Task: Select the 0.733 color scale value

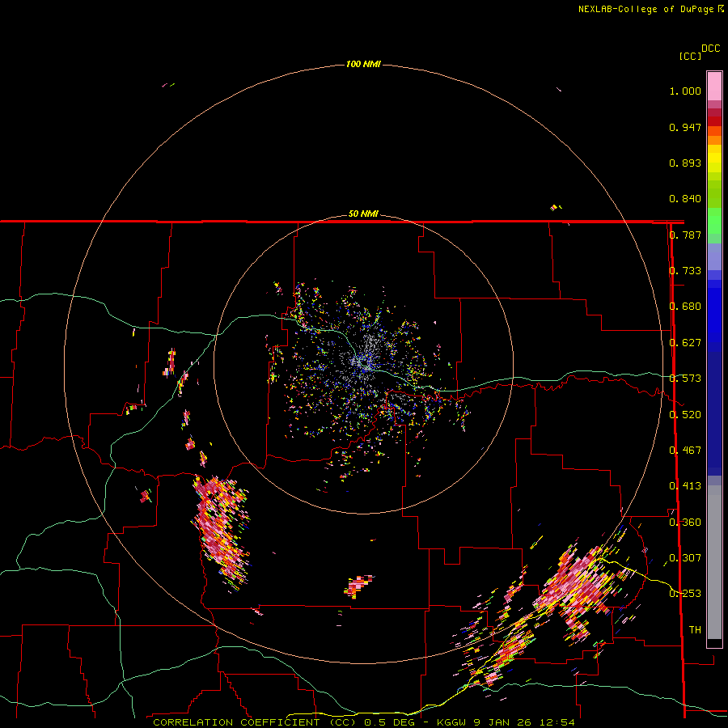Action: pos(685,271)
